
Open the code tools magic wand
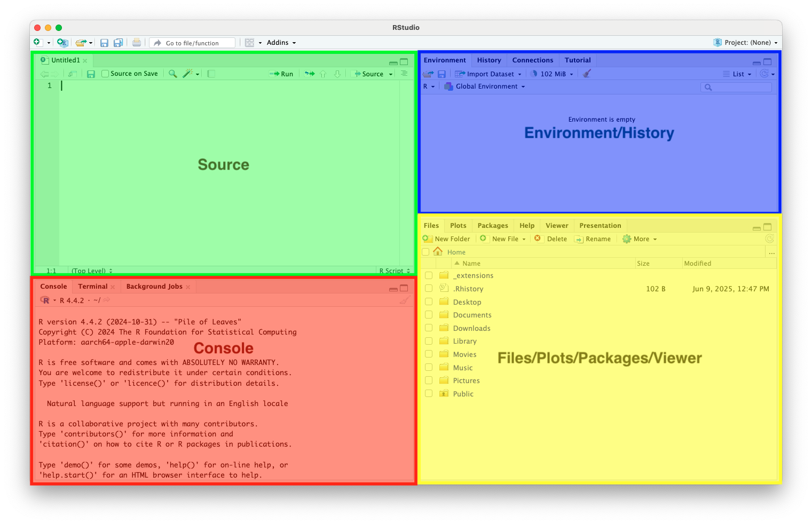188,74
